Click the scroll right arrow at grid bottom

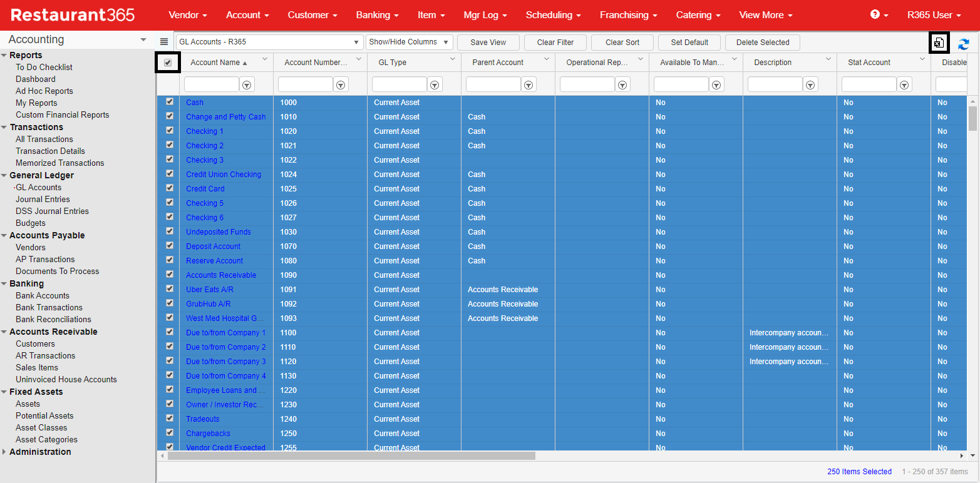962,456
